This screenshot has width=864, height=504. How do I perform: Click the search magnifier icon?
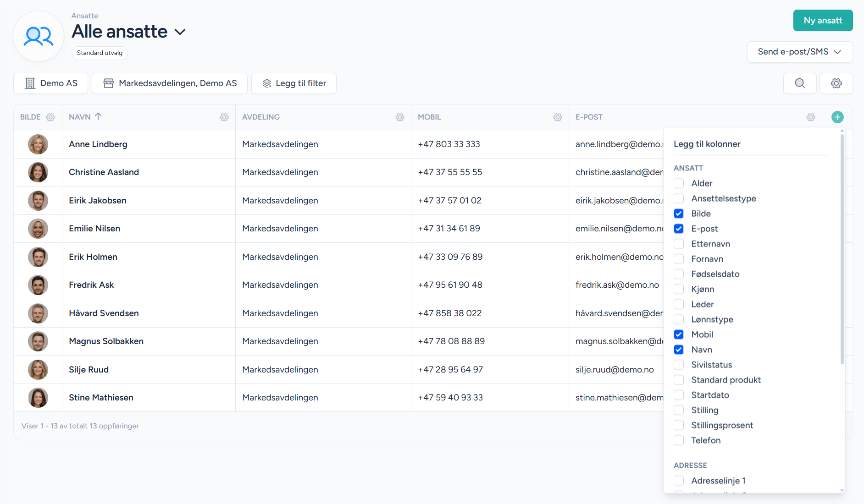tap(800, 83)
